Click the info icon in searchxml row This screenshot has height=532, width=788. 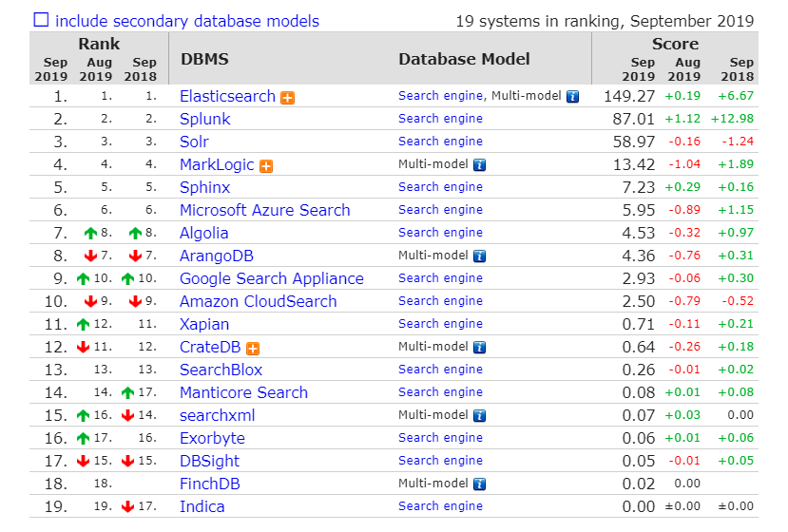click(480, 416)
